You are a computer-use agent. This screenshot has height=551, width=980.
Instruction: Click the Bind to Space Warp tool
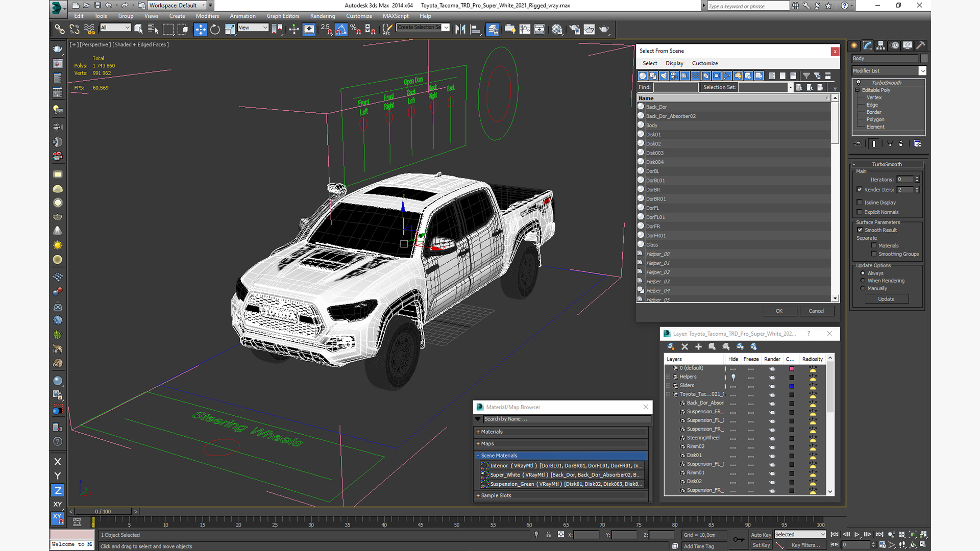point(89,30)
